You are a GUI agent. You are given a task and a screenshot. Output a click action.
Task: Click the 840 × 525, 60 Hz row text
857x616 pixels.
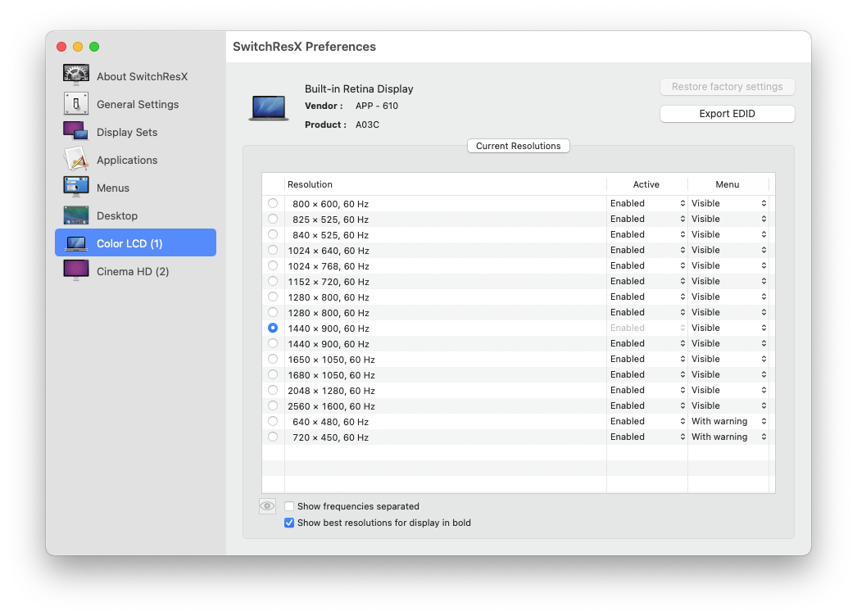[x=331, y=235]
